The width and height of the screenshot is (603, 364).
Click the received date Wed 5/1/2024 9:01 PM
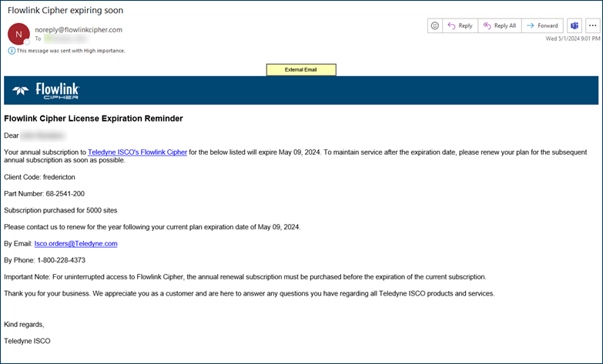click(571, 38)
